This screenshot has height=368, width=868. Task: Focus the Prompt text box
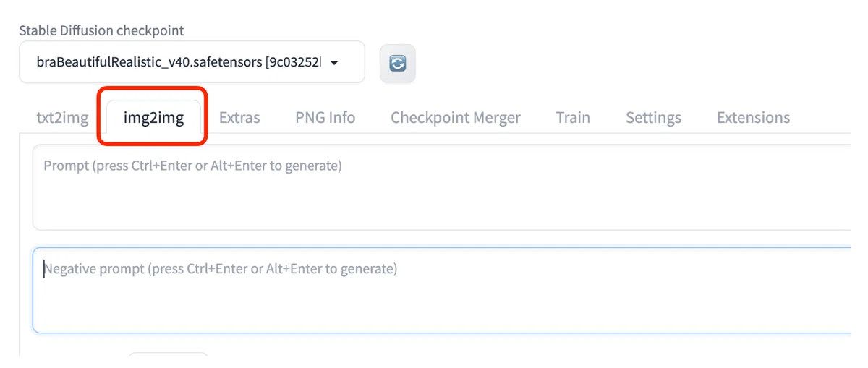[x=441, y=187]
